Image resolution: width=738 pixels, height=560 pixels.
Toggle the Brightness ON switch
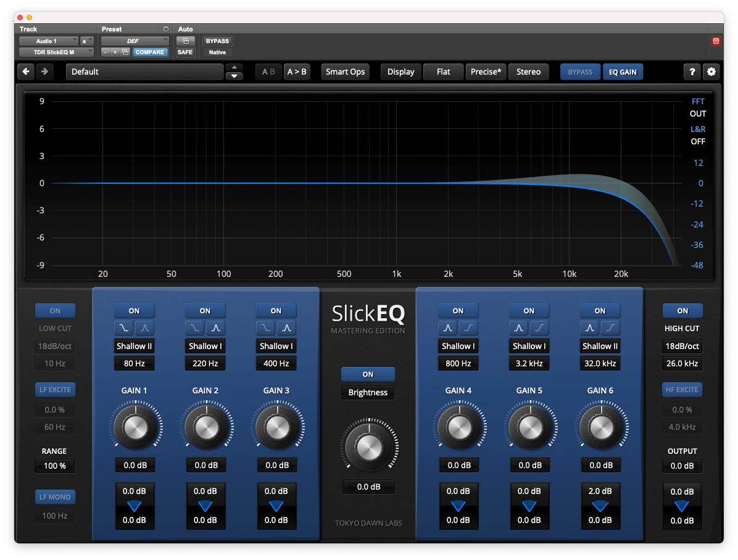pyautogui.click(x=368, y=374)
